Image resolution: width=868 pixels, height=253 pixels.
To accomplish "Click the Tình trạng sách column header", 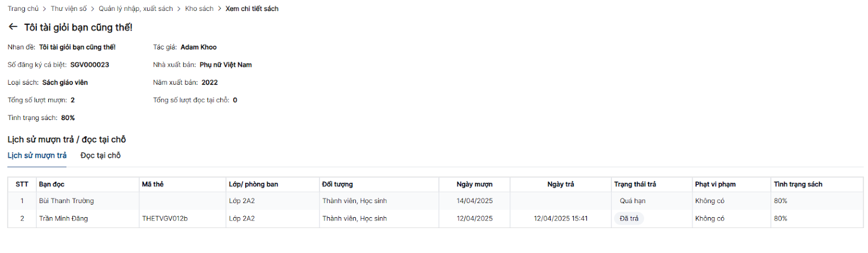I will click(x=797, y=185).
